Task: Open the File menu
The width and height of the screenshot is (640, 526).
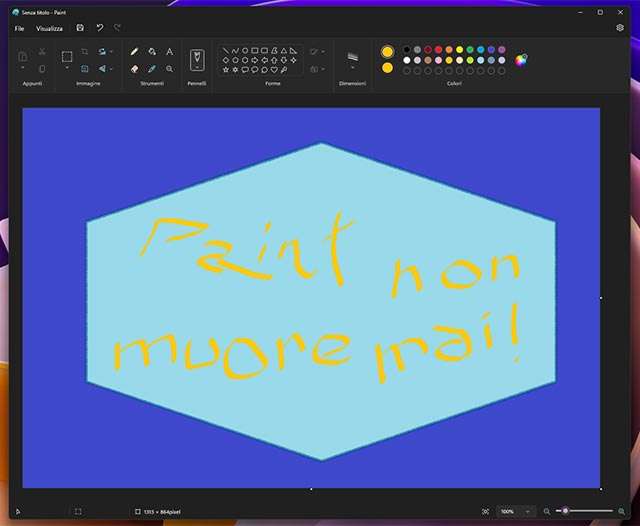Action: (x=19, y=28)
